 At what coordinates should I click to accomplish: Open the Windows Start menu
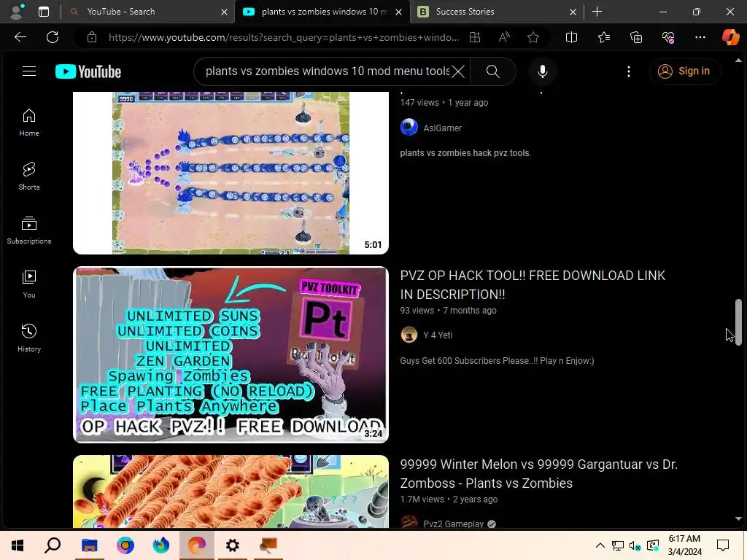click(18, 545)
